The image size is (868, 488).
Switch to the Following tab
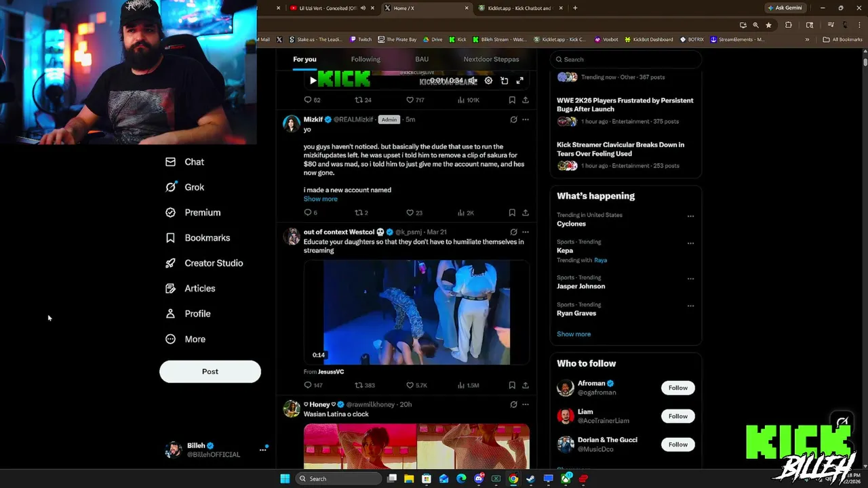point(366,59)
